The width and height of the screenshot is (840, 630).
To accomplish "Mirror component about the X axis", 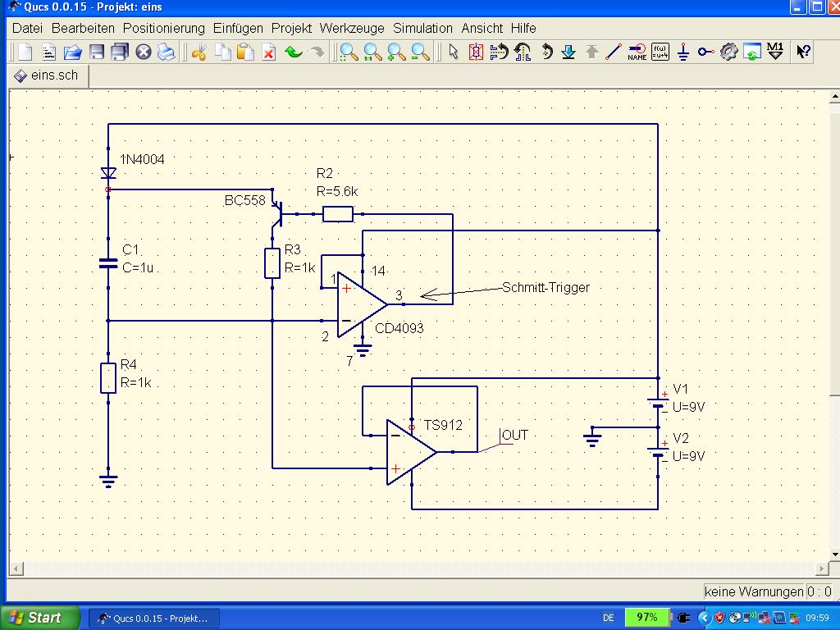I will [x=499, y=52].
